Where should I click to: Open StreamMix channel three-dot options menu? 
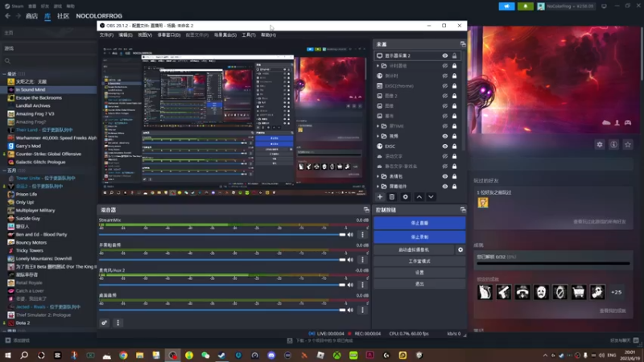coord(362,235)
